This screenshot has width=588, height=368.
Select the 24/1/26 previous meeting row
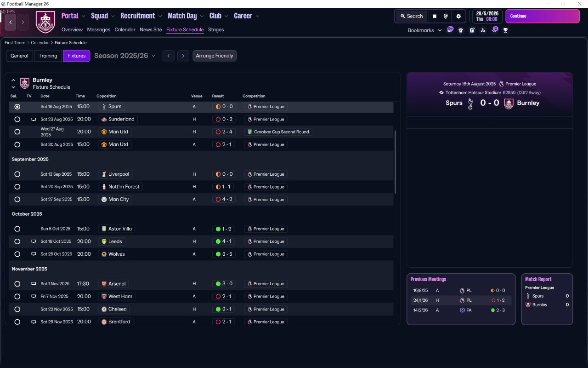461,300
